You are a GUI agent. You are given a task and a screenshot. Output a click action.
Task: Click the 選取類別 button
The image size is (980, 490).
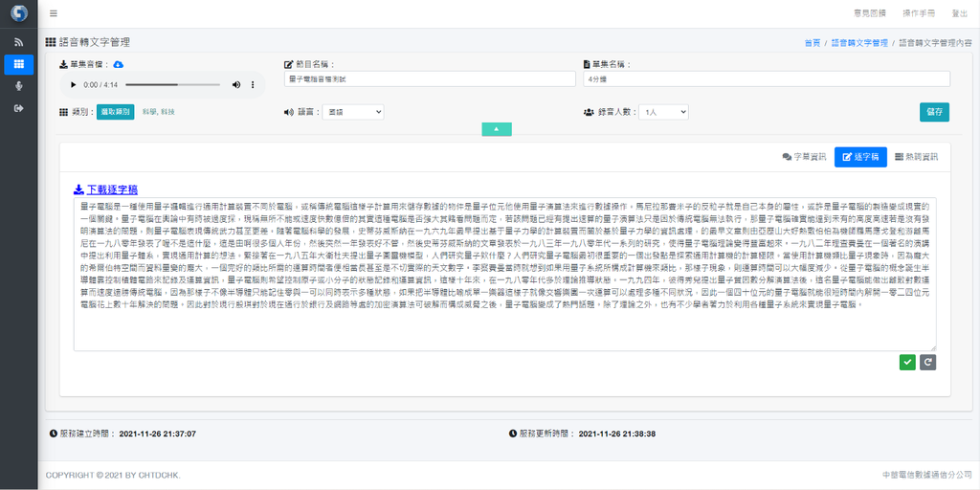coord(115,112)
